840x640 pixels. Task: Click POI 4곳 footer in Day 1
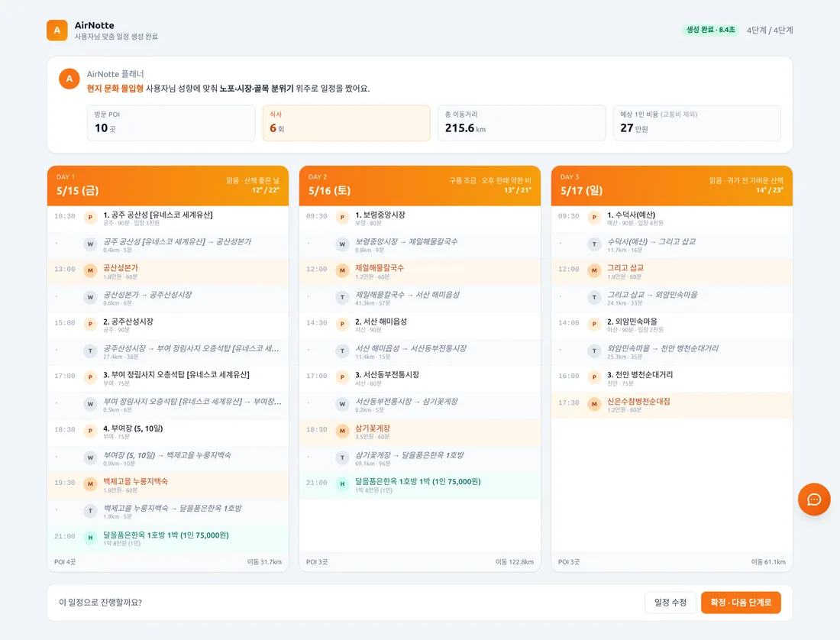[65, 562]
